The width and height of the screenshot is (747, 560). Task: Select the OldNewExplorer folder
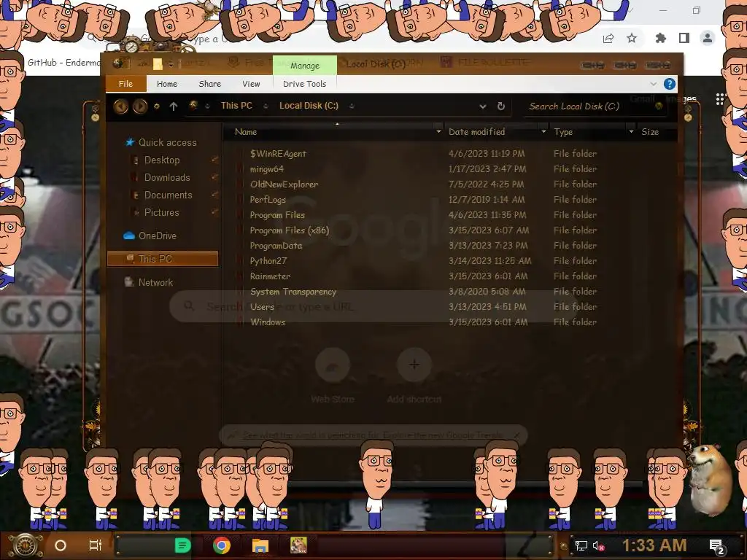point(284,184)
